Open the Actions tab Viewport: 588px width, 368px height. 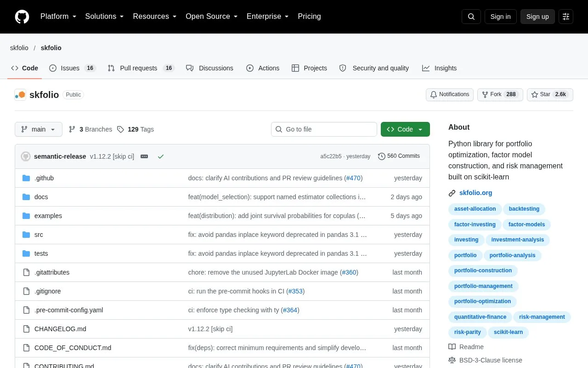pyautogui.click(x=263, y=68)
